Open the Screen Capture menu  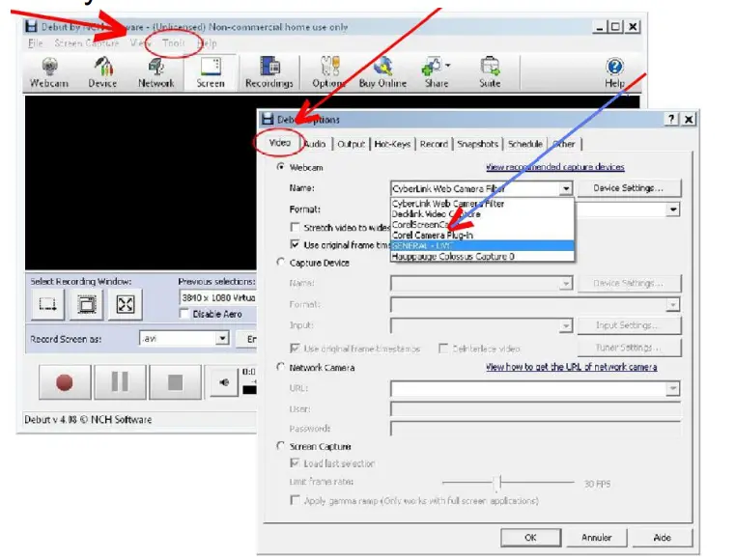tap(87, 43)
